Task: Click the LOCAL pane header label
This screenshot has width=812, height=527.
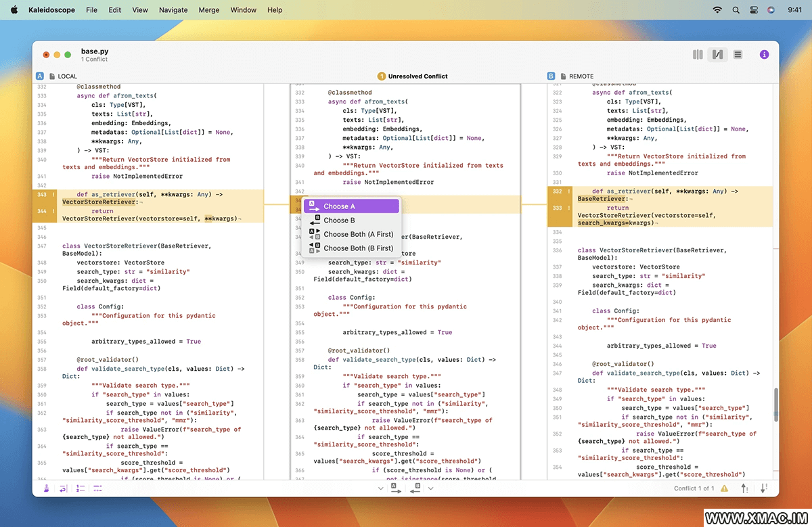Action: point(68,76)
